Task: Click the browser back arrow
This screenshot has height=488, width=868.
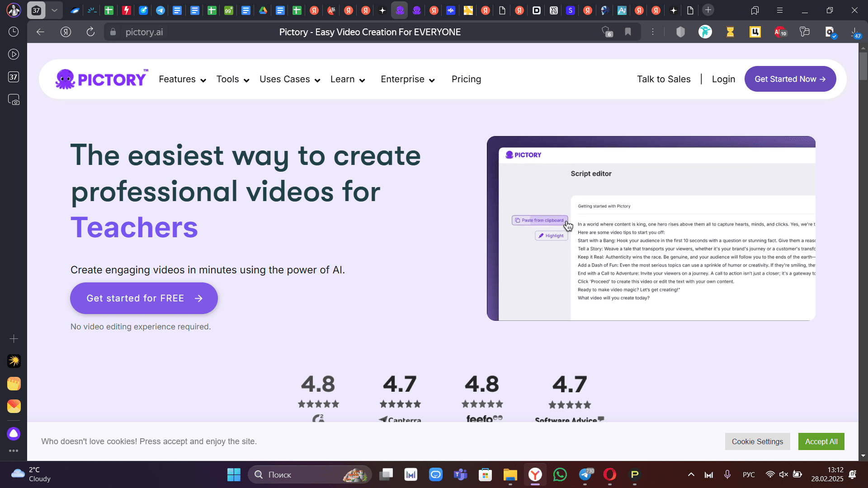Action: click(x=40, y=32)
